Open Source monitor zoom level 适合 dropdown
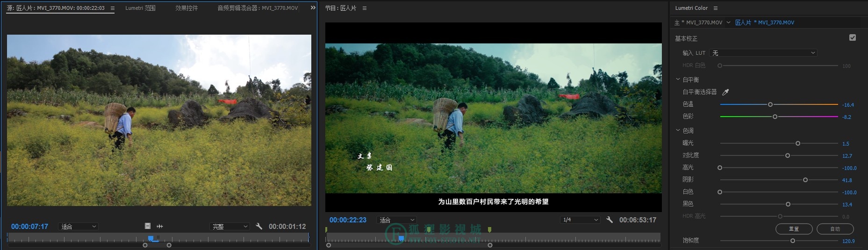 (79, 226)
